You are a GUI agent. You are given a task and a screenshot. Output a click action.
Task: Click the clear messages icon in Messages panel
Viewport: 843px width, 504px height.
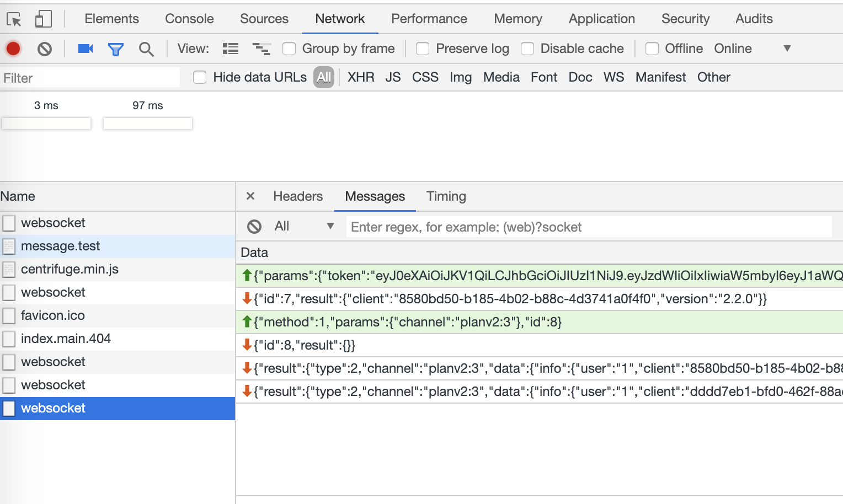pos(254,226)
